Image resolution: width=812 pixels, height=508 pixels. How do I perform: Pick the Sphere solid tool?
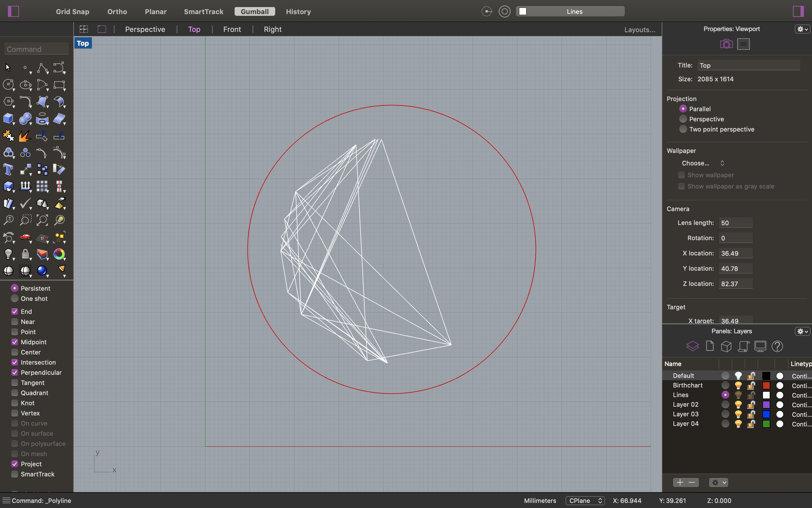[25, 119]
